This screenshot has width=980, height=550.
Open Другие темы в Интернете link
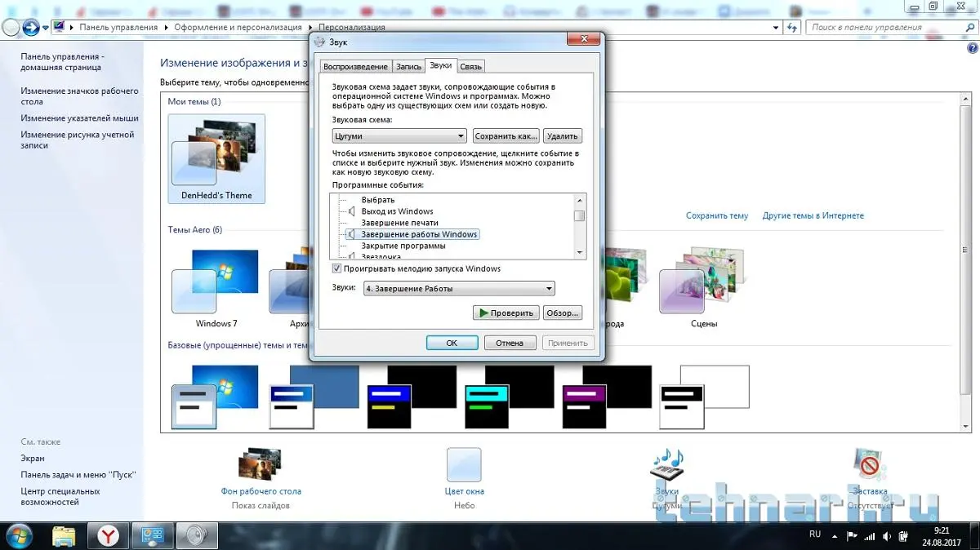tap(813, 216)
